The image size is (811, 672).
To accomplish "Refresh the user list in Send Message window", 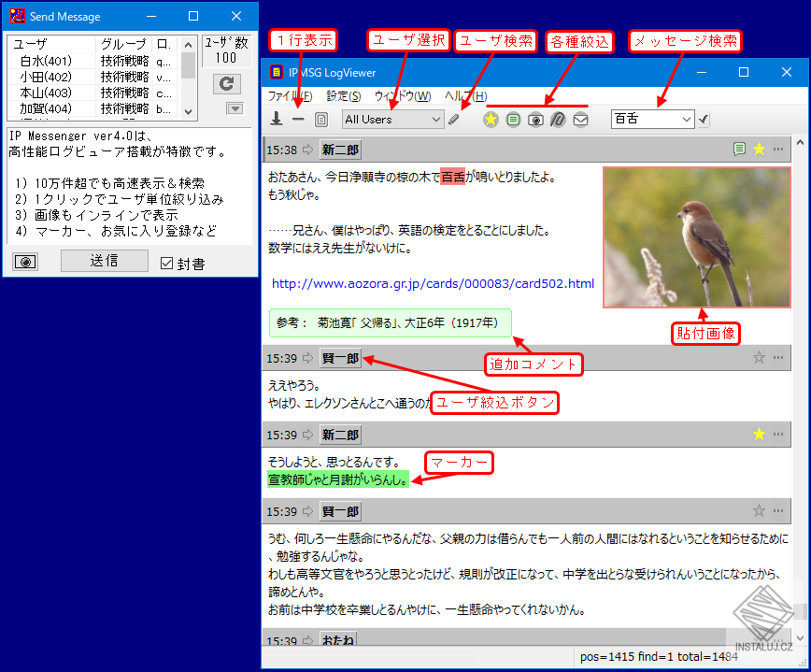I will click(x=226, y=84).
